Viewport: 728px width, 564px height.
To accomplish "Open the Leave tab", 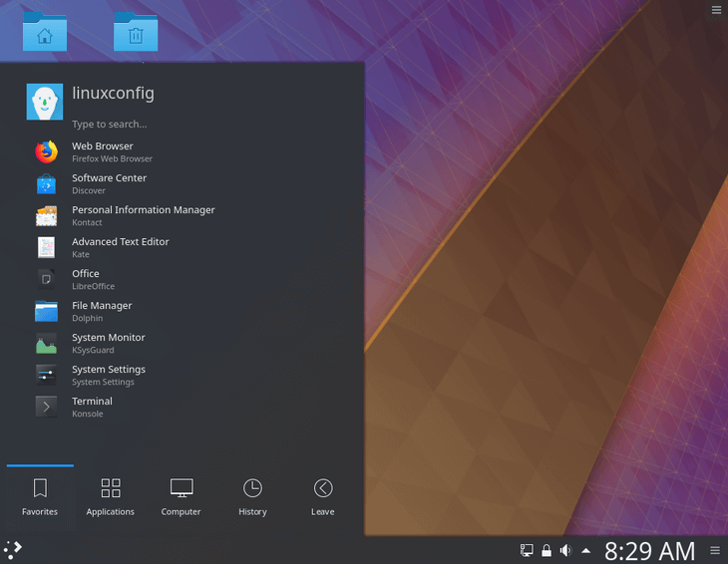I will 323,497.
